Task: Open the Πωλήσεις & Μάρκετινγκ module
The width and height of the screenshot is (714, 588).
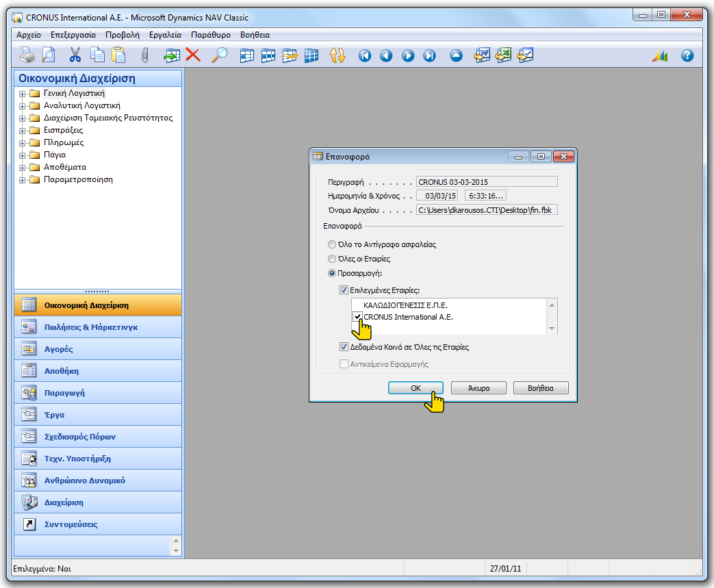Action: (98, 327)
